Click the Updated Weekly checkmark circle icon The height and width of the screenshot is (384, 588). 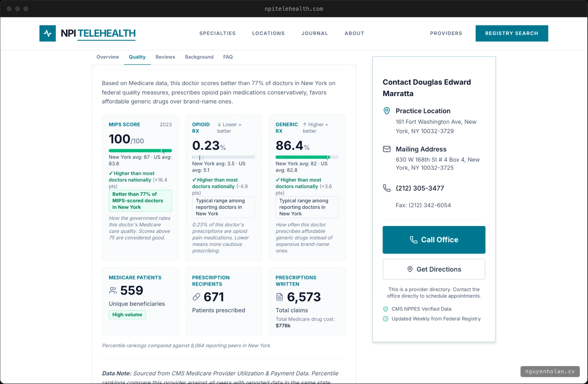tap(385, 319)
